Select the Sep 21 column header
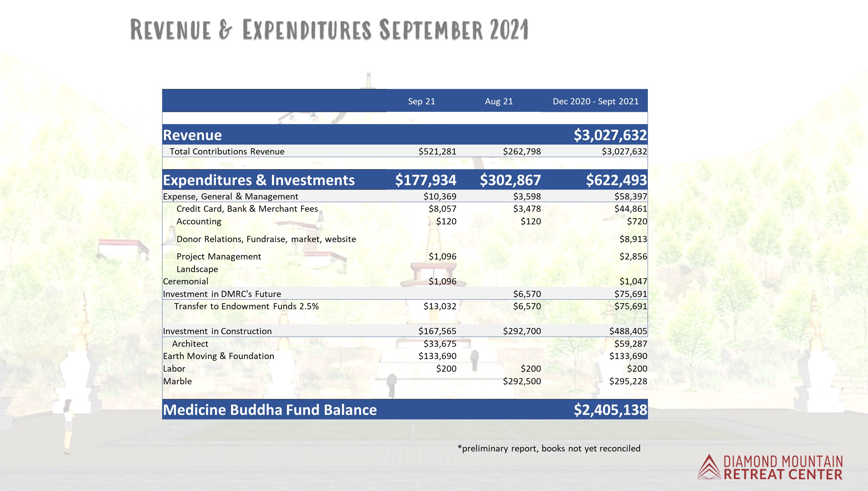This screenshot has width=868, height=491. [422, 101]
